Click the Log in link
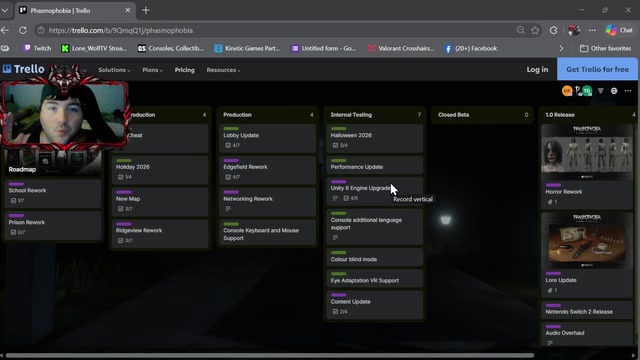Image resolution: width=640 pixels, height=360 pixels. coord(537,69)
